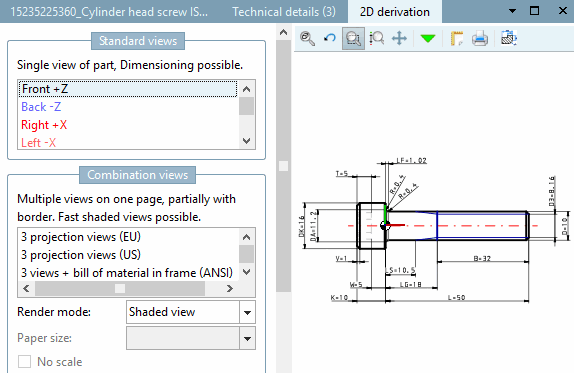Open the Paper size dropdown
Screen dimensions: 574x373
coord(247,338)
